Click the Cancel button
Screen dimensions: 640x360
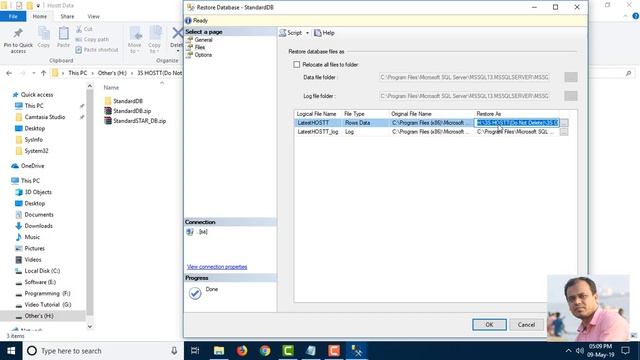526,325
